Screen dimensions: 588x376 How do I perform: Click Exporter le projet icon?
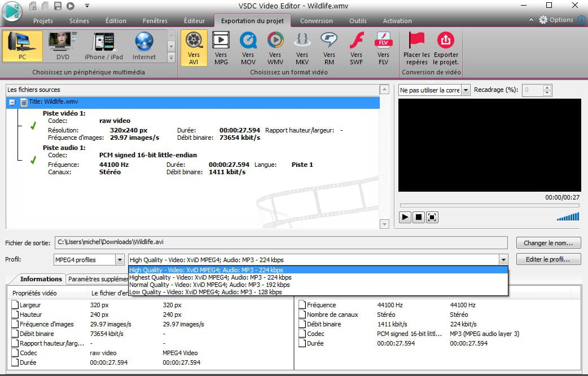(x=445, y=48)
